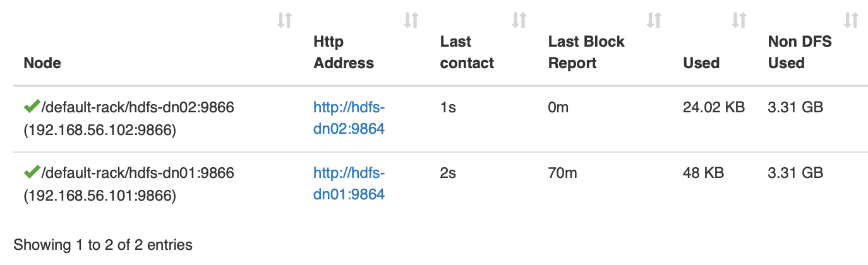Click the Non DFS Used header text

point(799,52)
